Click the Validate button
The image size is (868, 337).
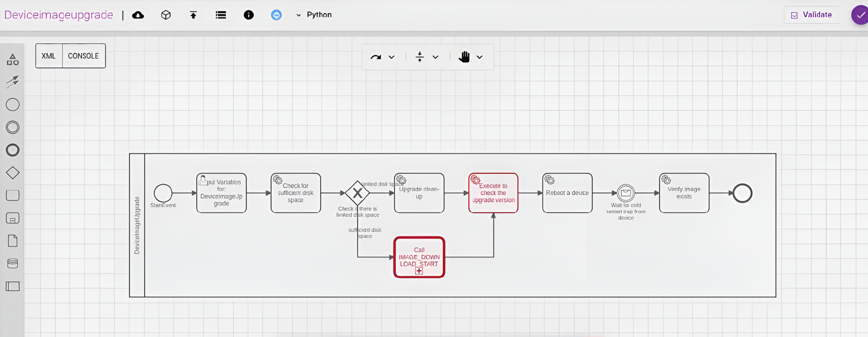point(811,15)
